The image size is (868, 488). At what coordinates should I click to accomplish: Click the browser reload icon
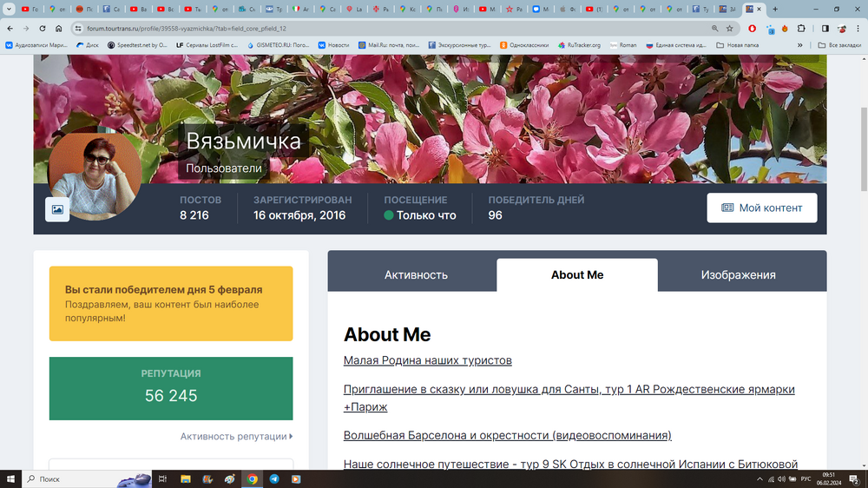pyautogui.click(x=41, y=28)
